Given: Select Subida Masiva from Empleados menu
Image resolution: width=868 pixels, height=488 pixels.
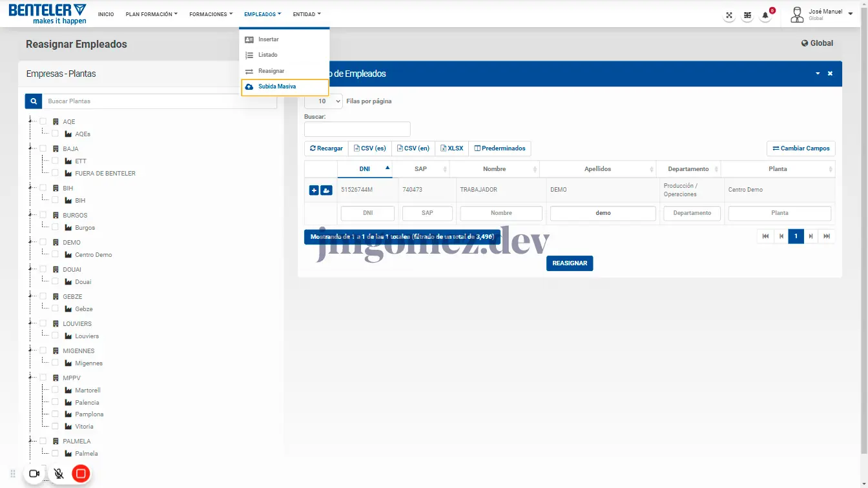Looking at the screenshot, I should coord(277,86).
